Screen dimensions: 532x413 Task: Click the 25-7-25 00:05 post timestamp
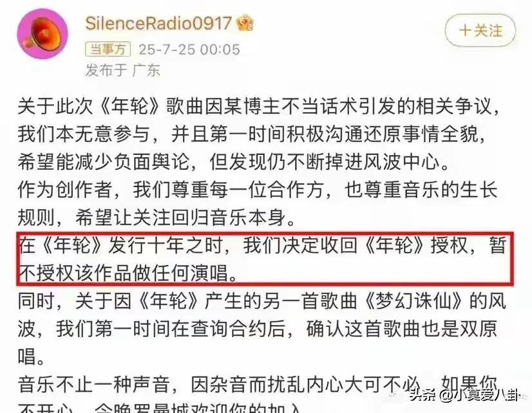click(189, 50)
